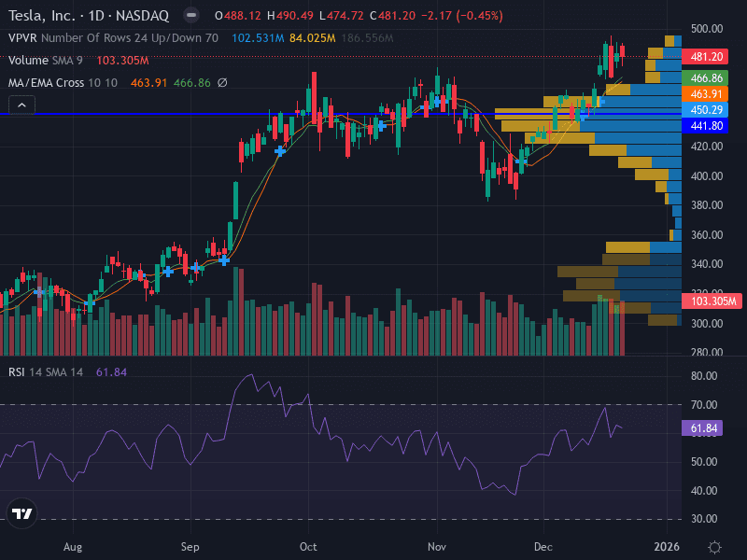Select the VPVR indicator legend

(113, 38)
